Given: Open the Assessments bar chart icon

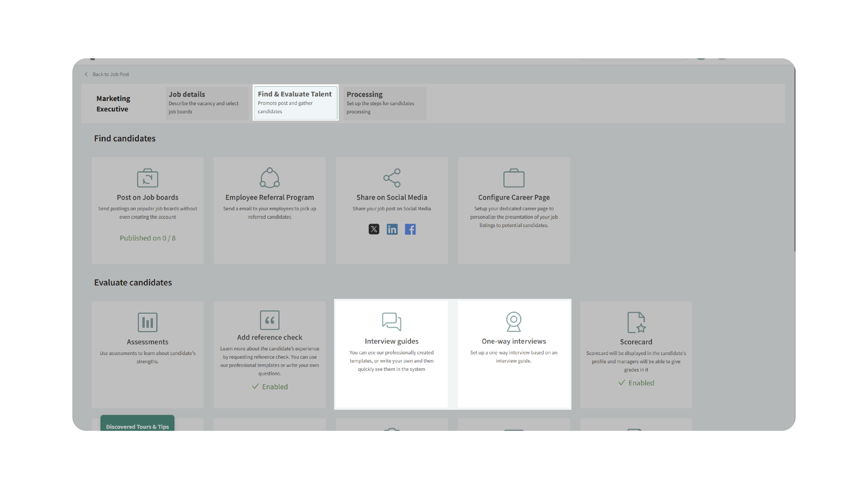Looking at the screenshot, I should tap(147, 322).
